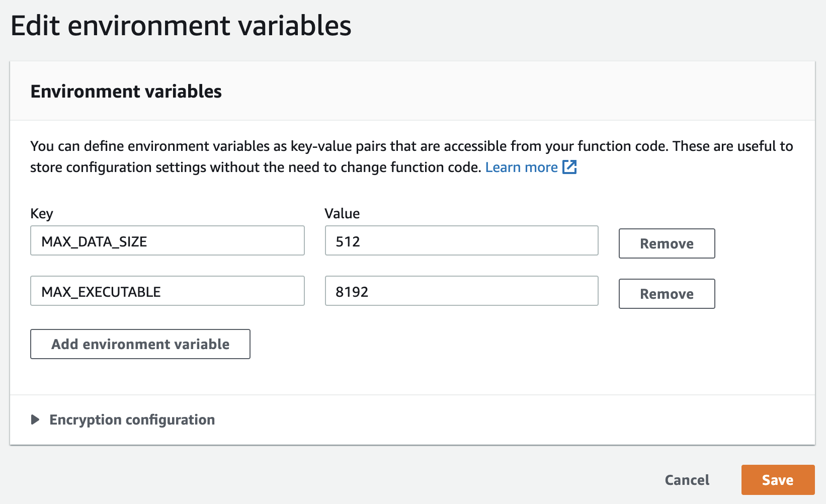The image size is (826, 504).
Task: Click Add environment variable button
Action: (x=140, y=344)
